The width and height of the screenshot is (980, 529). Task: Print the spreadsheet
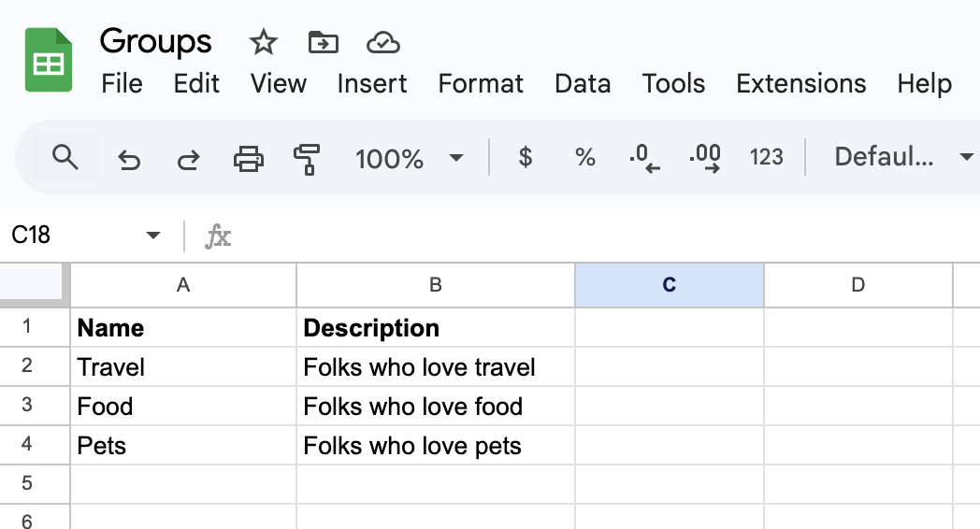[x=248, y=158]
